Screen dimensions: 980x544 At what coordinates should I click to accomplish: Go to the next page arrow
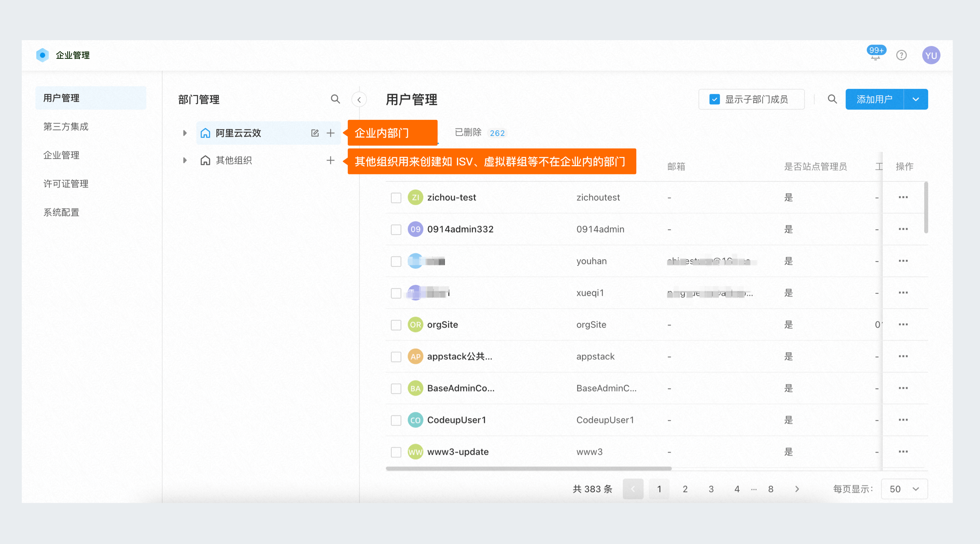click(x=797, y=489)
